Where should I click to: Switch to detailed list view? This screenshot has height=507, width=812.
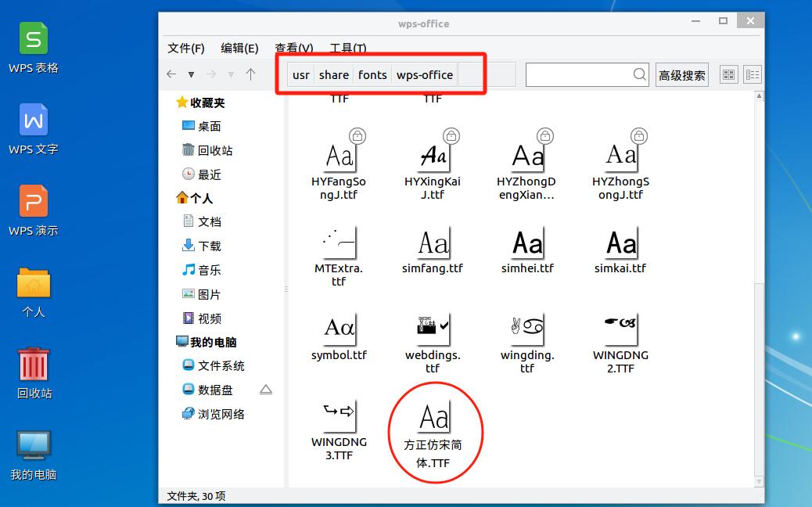click(x=753, y=75)
